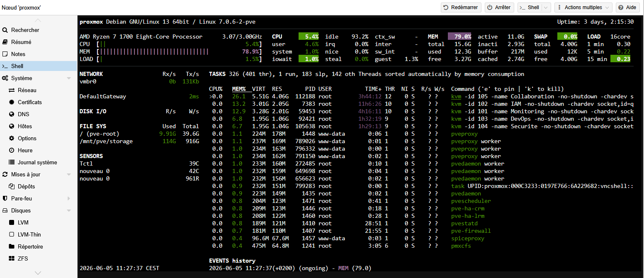
Task: Click the Tctl sensor row
Action: pos(139,163)
